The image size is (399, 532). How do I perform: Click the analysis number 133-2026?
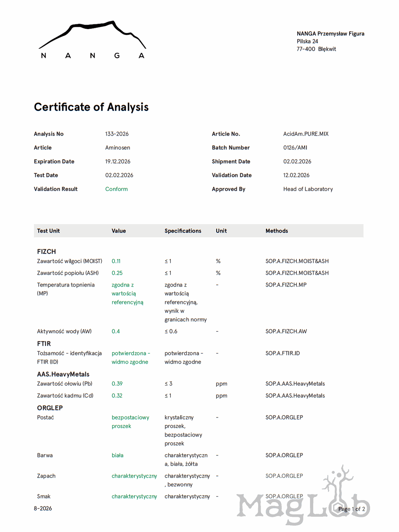coord(117,134)
